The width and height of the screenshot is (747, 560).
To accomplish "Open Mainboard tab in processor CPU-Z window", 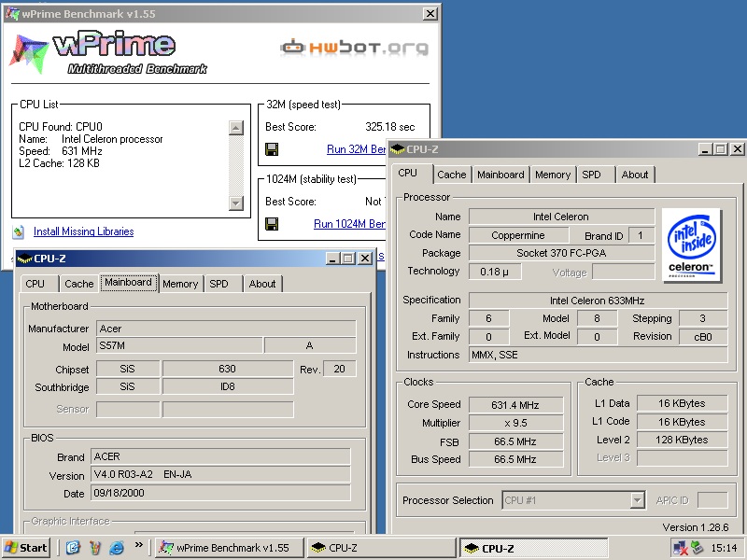I will (500, 175).
